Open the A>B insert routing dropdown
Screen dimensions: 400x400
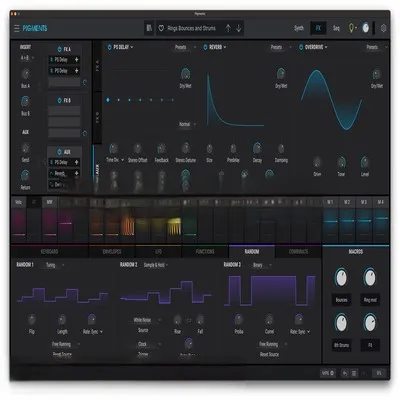(27, 58)
